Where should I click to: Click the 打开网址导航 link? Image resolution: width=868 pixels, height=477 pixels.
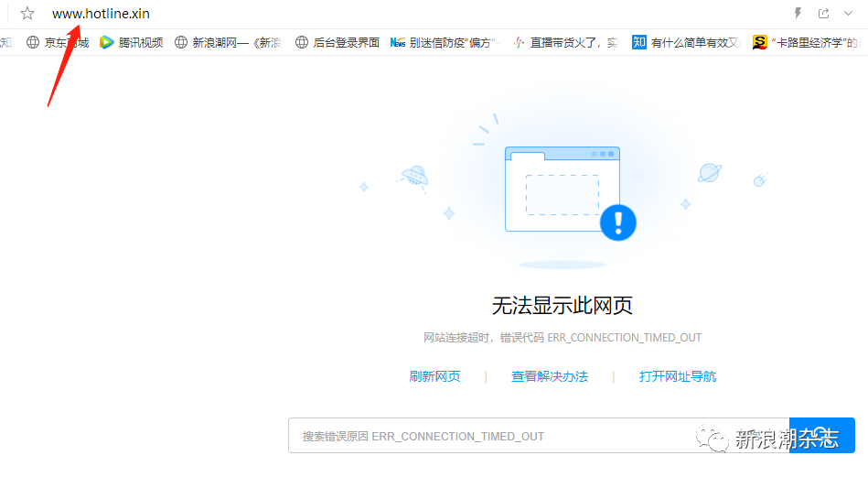[678, 376]
